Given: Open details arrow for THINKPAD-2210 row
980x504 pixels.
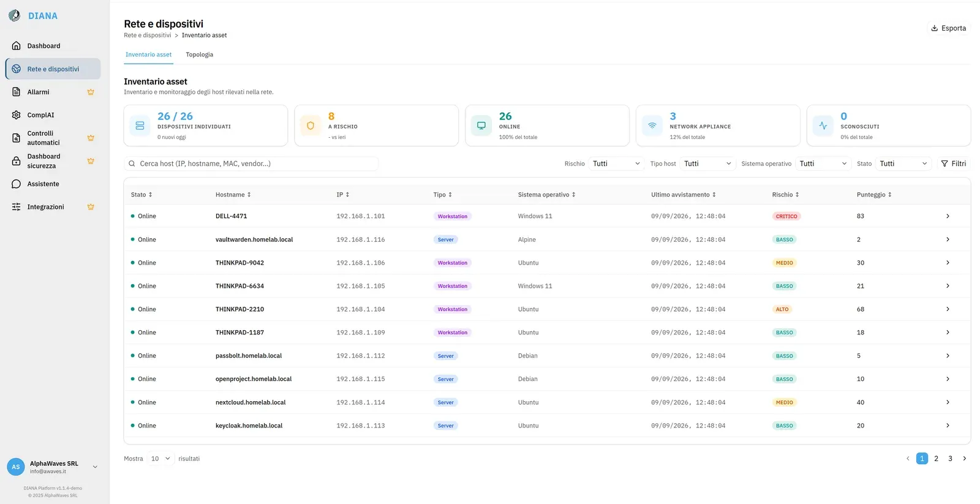Looking at the screenshot, I should pos(948,309).
